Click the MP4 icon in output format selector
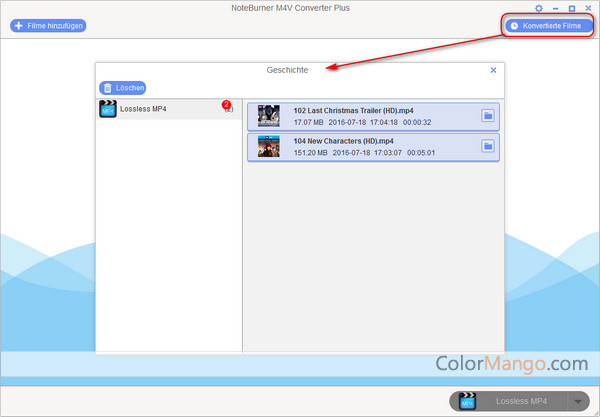Screen dimensions: 600x417 (467, 401)
